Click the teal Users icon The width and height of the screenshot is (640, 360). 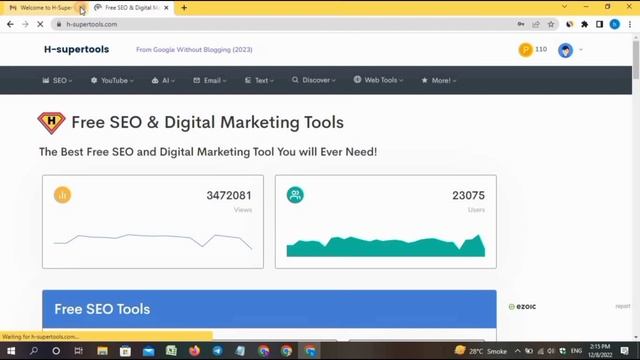coord(295,195)
